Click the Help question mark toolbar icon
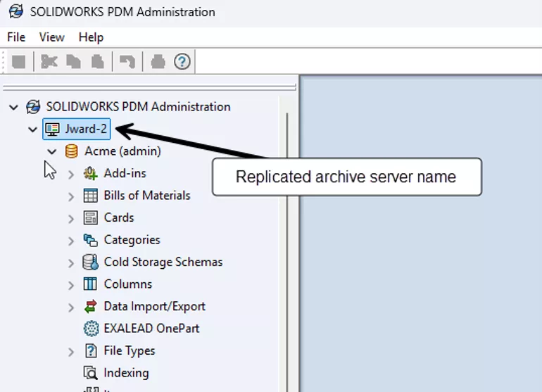 click(182, 62)
